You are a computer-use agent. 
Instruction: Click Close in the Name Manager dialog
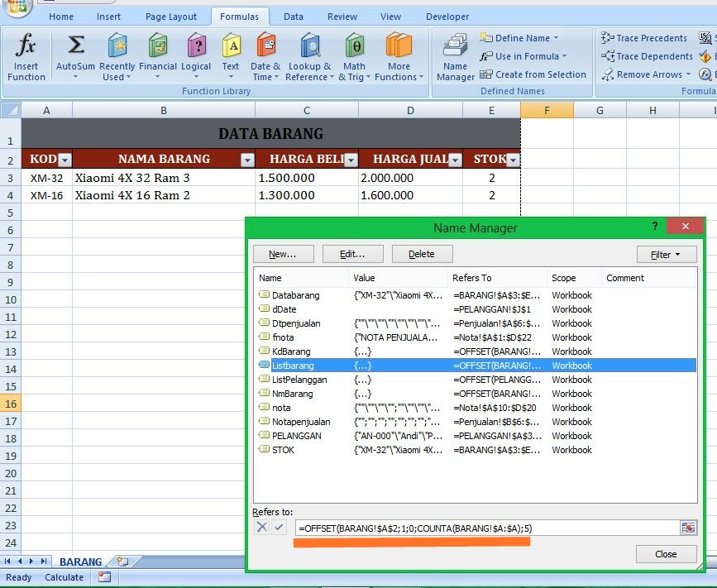click(665, 554)
